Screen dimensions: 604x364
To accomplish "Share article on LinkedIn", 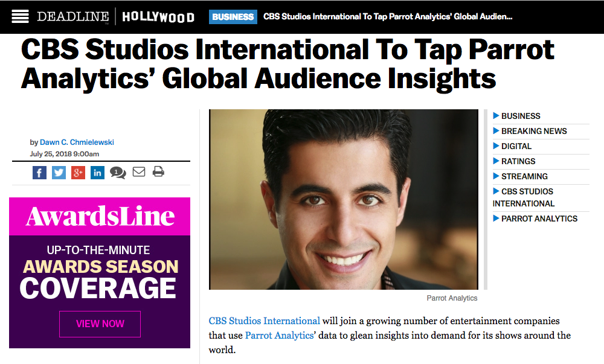I will (x=97, y=173).
